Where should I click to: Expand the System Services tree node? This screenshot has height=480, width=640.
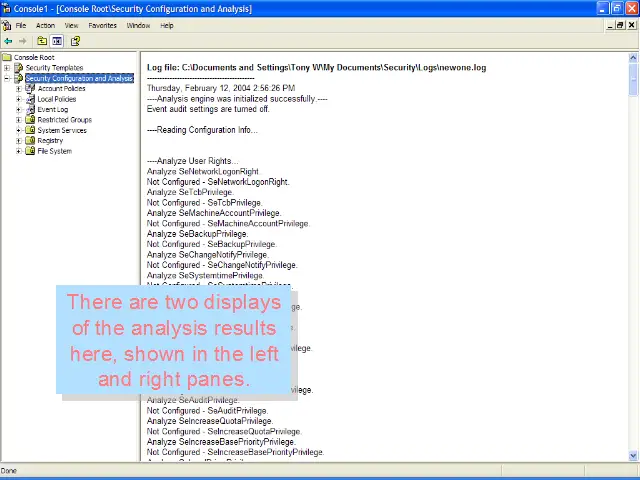point(19,130)
